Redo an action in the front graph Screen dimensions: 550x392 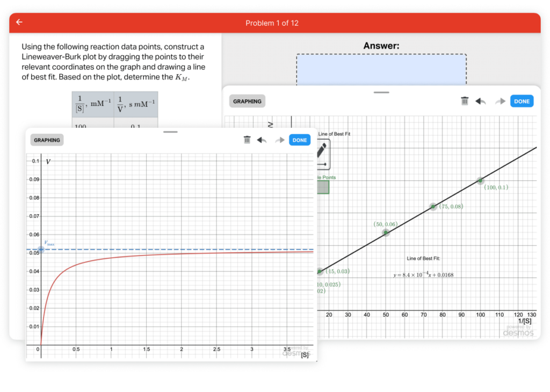[x=279, y=140]
